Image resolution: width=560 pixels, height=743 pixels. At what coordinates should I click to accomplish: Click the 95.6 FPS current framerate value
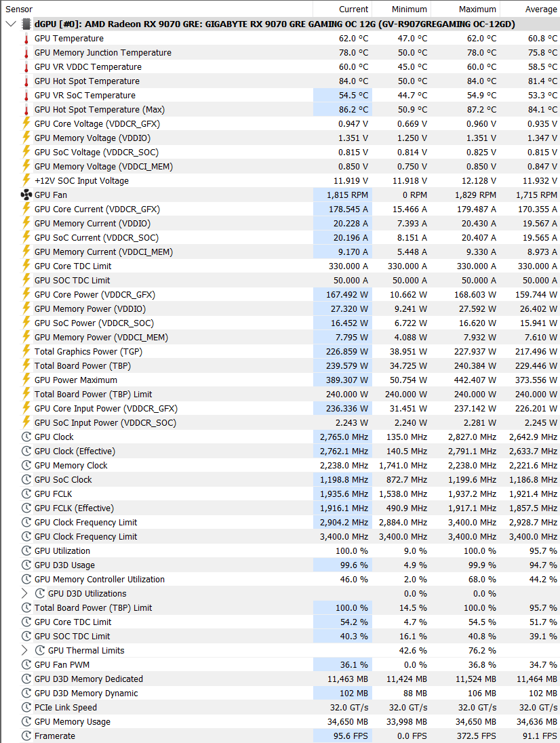(x=351, y=736)
